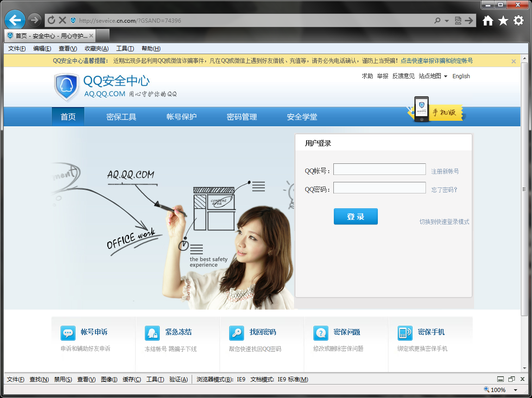Select the 密保工具 navigation tab
This screenshot has width=532, height=398.
[x=121, y=117]
